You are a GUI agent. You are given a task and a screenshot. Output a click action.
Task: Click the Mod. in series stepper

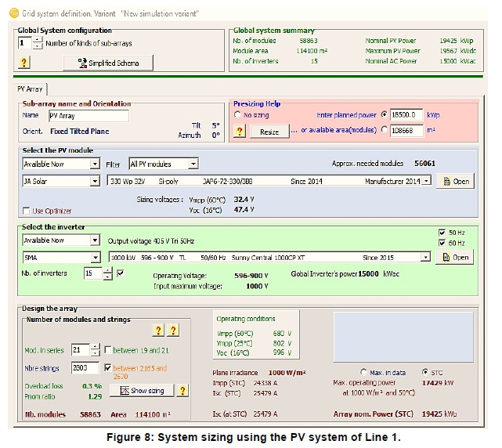point(96,350)
